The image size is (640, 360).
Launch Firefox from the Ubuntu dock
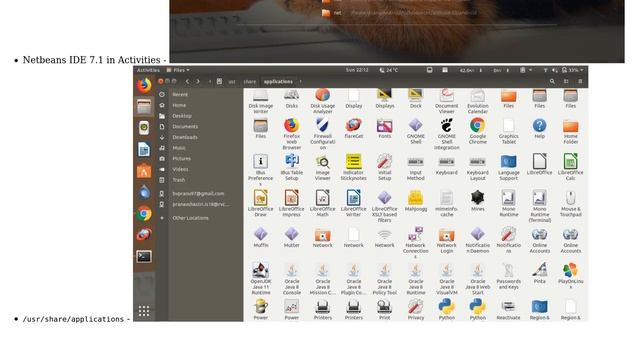pyautogui.click(x=144, y=85)
